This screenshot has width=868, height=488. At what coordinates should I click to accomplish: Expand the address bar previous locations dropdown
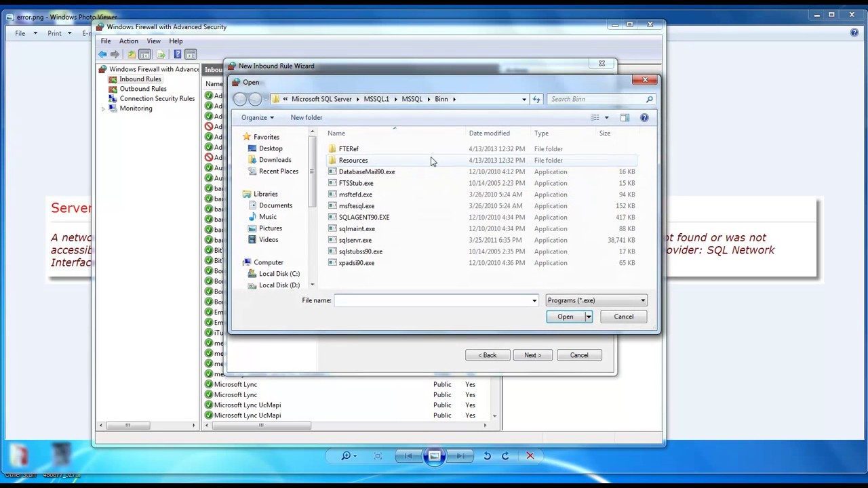[524, 100]
